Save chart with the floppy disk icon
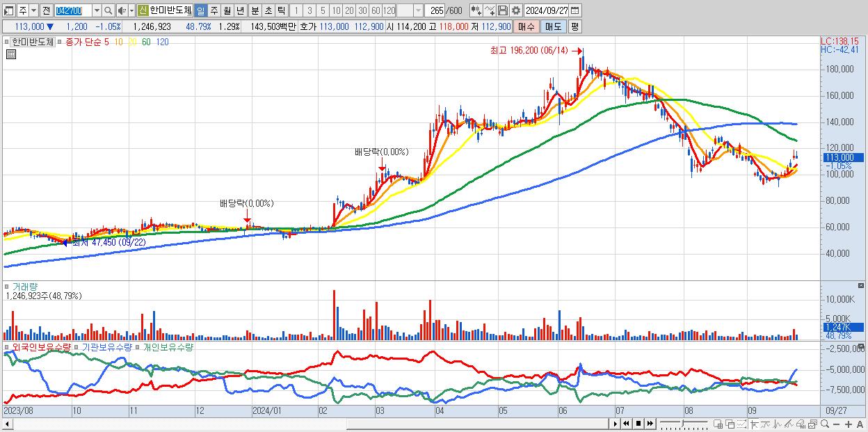Screen dimensions: 868x432 (502, 10)
